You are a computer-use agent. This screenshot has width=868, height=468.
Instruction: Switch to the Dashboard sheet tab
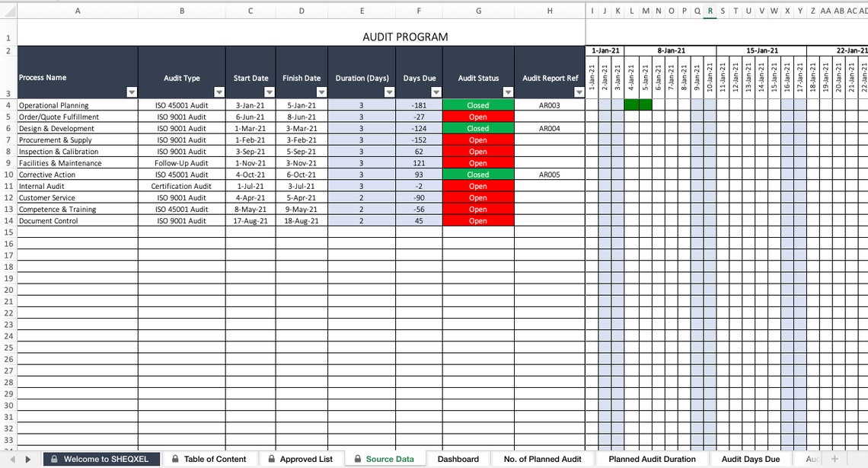(458, 459)
